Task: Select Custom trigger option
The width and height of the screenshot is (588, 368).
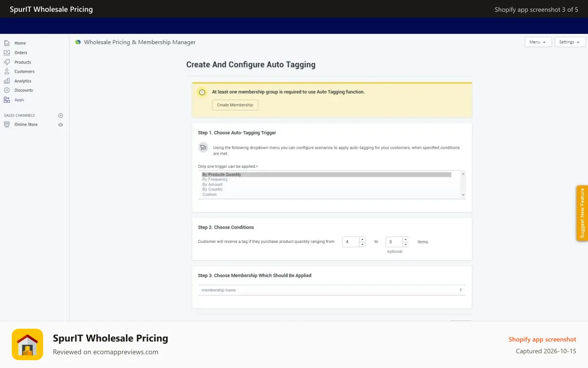Action: [326, 194]
